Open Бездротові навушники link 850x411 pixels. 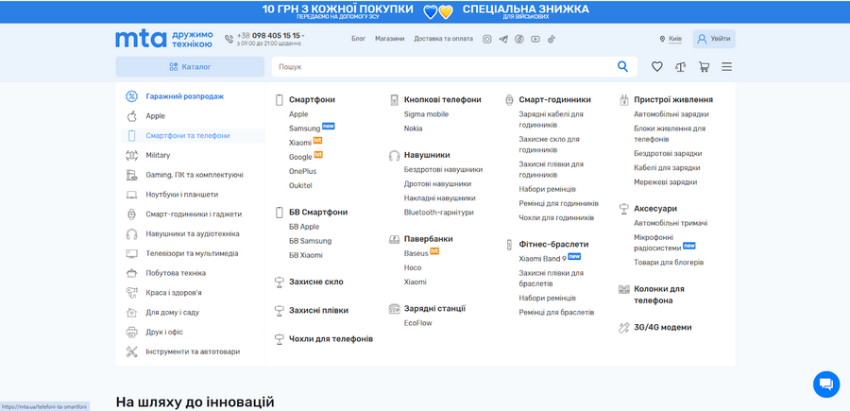(x=443, y=170)
